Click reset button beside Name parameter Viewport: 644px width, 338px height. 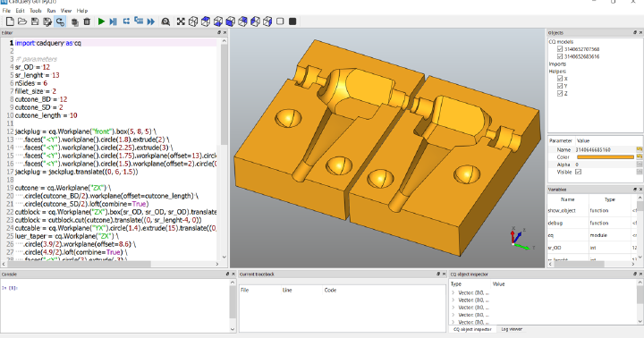coord(640,149)
